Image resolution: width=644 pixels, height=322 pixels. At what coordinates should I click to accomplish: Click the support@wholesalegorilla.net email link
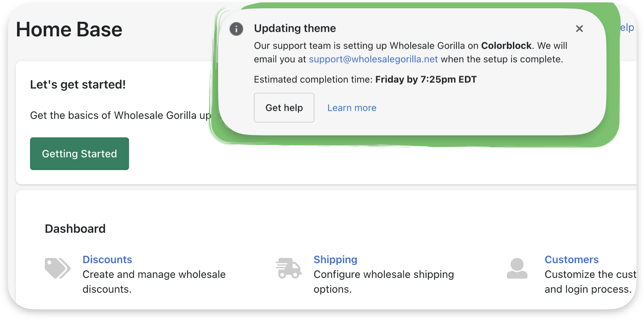point(373,59)
